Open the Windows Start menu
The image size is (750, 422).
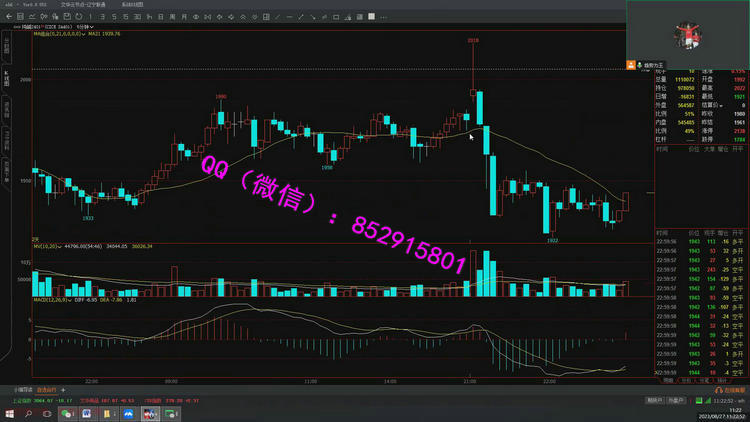tap(8, 412)
